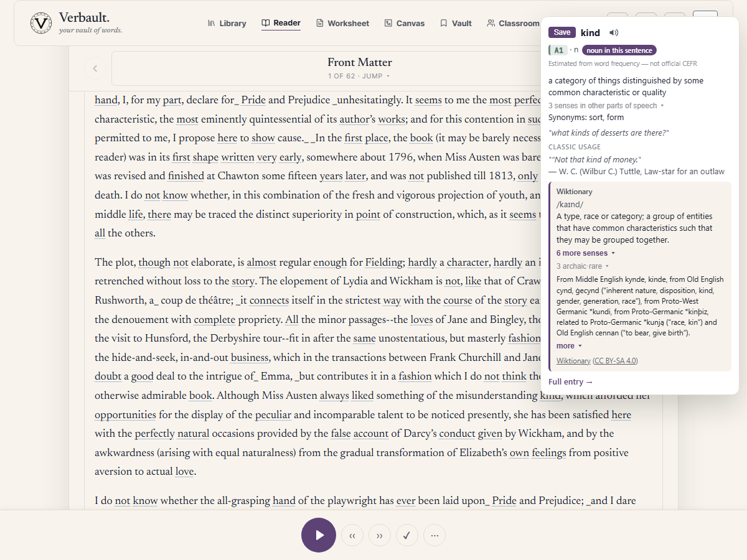Look up the word 'years'
Viewport: 747px width, 560px height.
tap(331, 176)
